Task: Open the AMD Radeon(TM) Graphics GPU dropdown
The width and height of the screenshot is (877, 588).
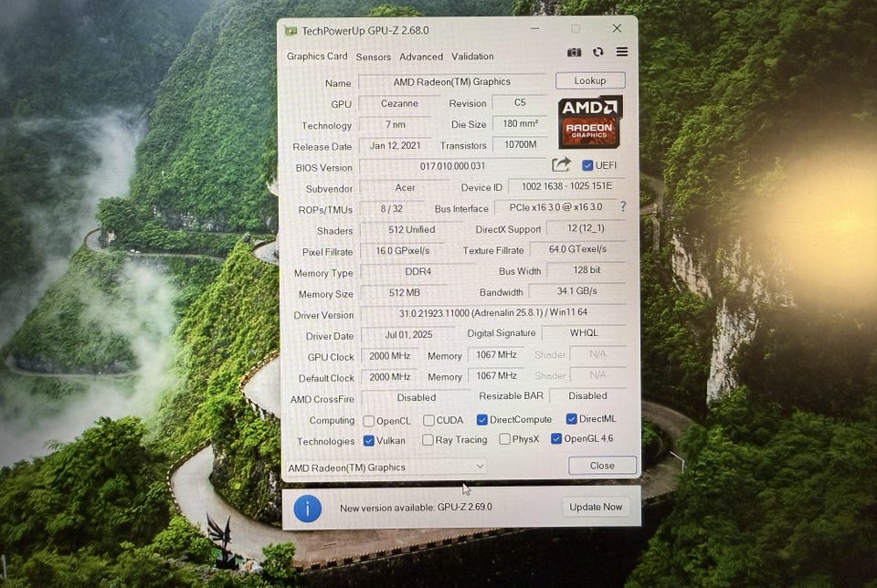Action: coord(386,467)
